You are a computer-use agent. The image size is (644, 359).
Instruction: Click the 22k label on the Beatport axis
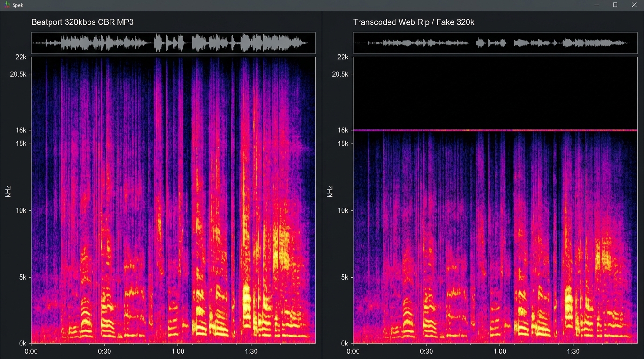pyautogui.click(x=22, y=57)
